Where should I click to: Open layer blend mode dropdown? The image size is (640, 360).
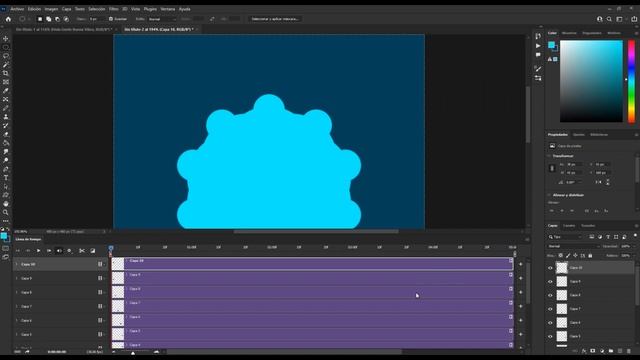click(x=573, y=246)
